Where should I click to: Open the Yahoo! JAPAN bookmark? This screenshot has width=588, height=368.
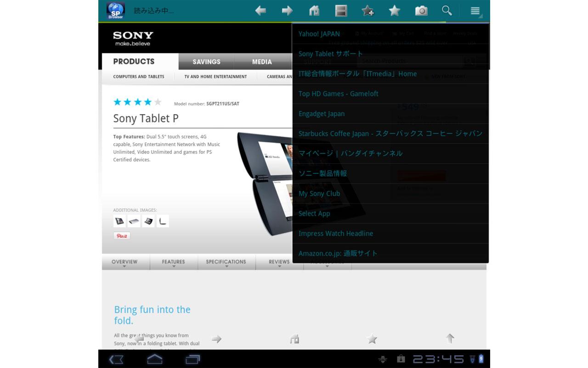[x=390, y=34]
